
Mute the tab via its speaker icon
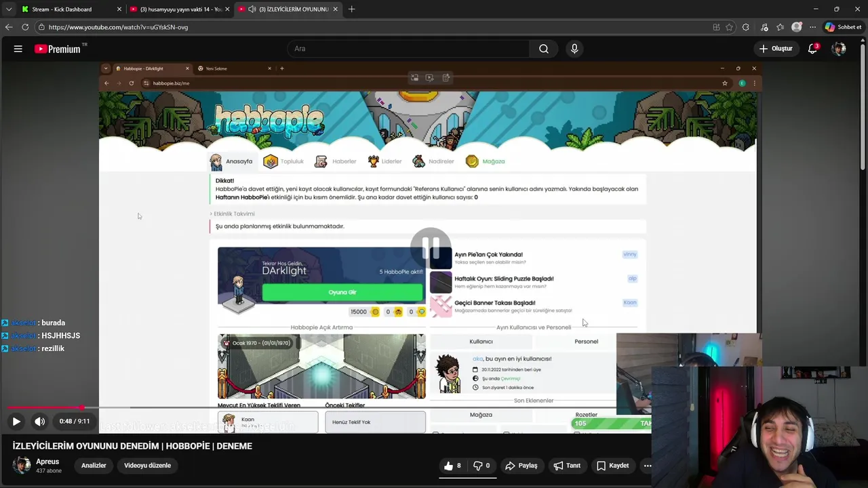pyautogui.click(x=252, y=9)
